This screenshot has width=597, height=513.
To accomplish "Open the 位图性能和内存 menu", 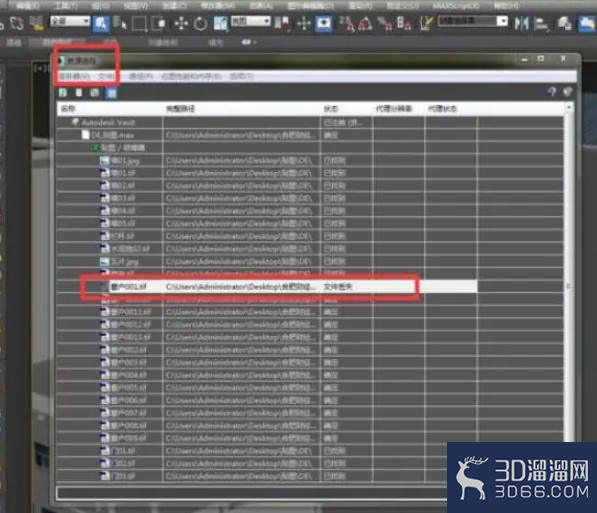I will 191,77.
